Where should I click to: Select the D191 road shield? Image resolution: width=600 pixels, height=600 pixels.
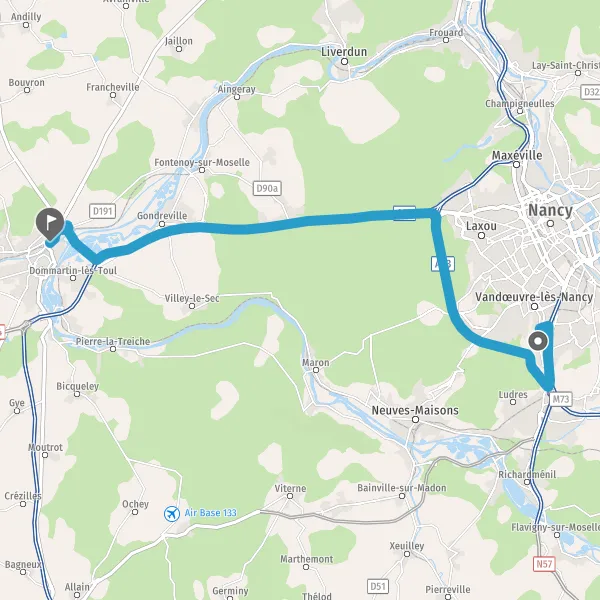103,211
